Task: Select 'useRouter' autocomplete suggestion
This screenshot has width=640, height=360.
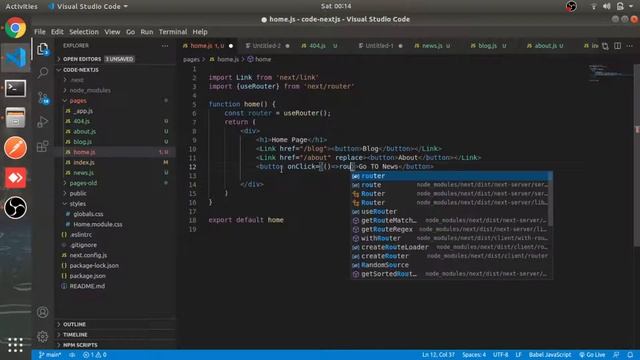Action: [x=451, y=211]
